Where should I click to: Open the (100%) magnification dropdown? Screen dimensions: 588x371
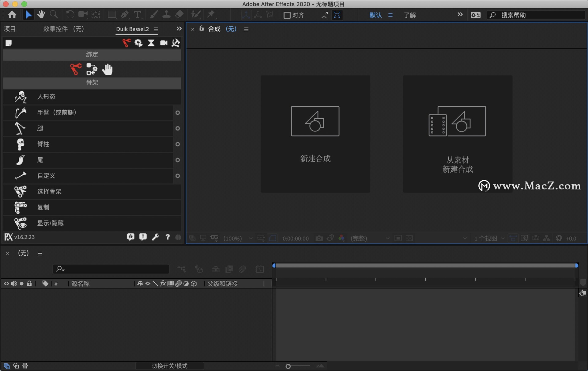238,238
